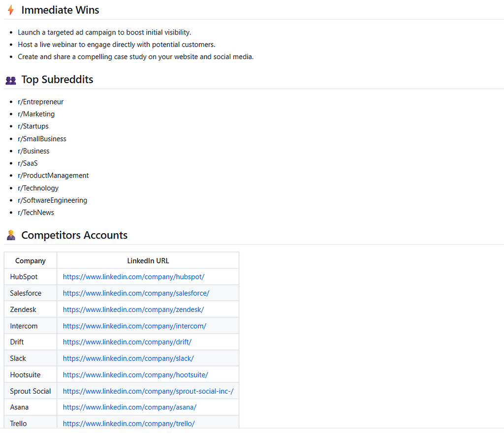Visit the Trello LinkedIn company link
Viewport: 504px width, 434px height.
point(128,423)
